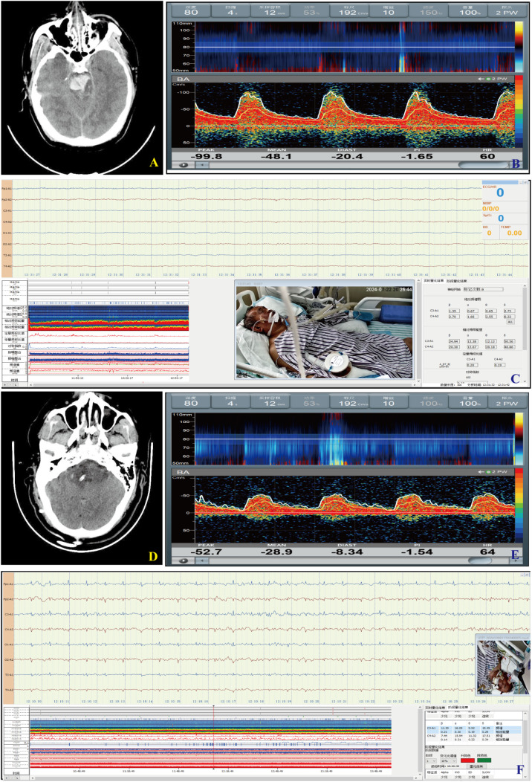Click the TEMP reading 0.00
Screen dimensions: 532x782
tap(515, 233)
